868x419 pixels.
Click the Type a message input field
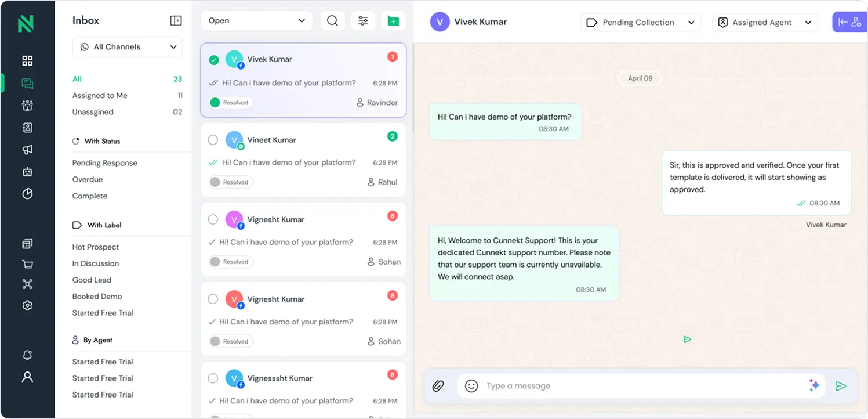[x=609, y=385]
